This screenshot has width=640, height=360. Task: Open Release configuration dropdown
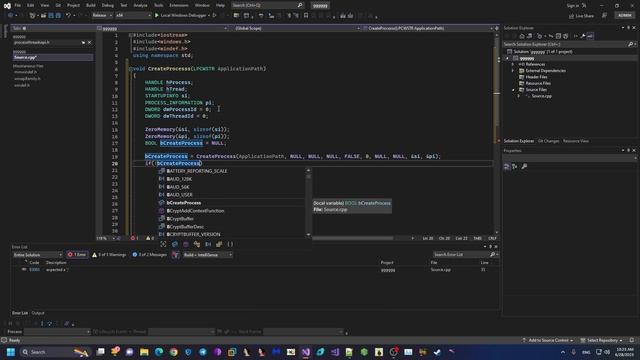point(102,16)
